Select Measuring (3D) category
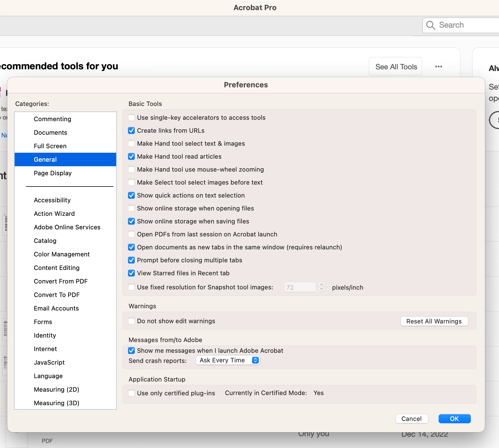 [x=65, y=403]
